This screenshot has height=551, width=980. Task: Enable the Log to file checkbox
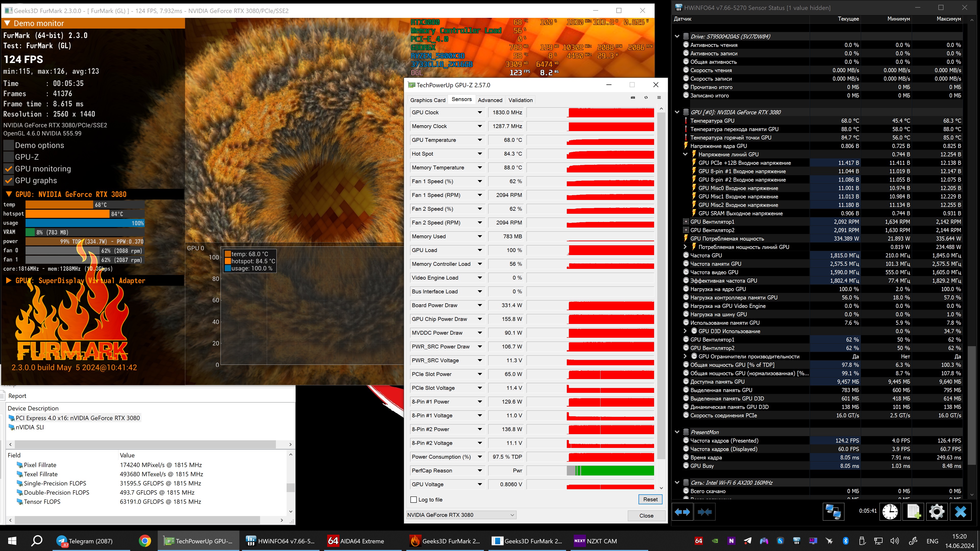(414, 500)
